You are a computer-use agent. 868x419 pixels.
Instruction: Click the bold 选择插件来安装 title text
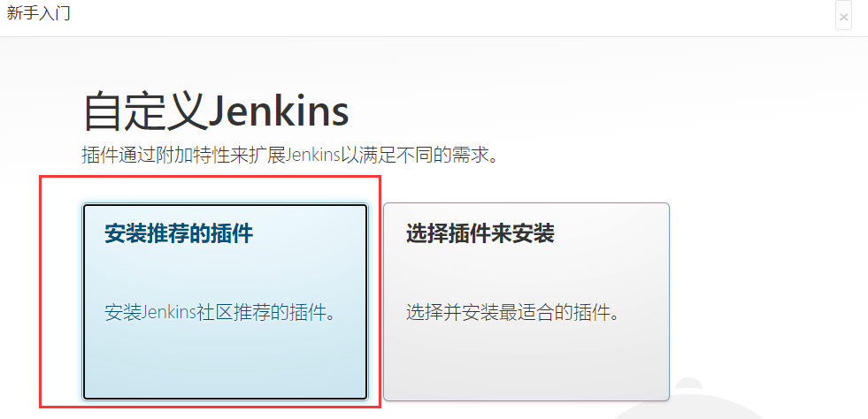pos(480,234)
